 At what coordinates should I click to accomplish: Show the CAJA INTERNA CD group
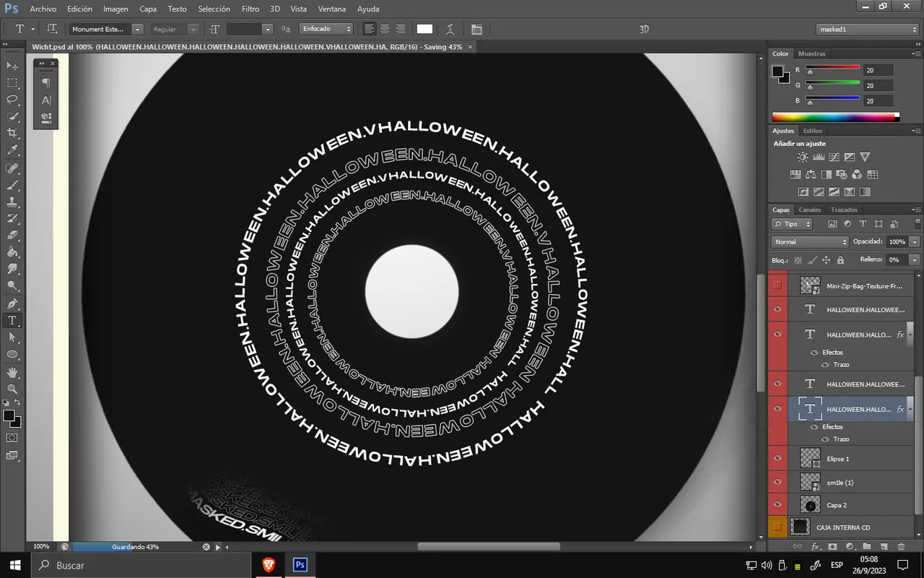point(777,527)
